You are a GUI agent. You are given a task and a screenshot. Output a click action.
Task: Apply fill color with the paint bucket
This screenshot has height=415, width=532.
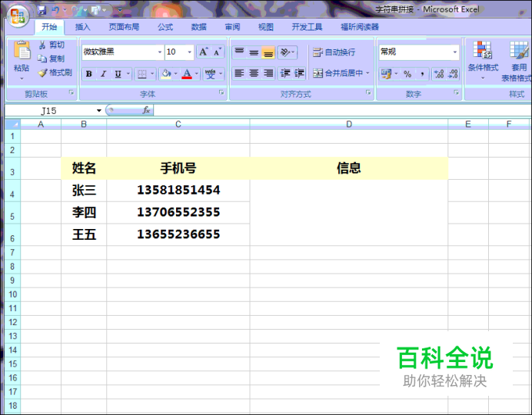166,74
